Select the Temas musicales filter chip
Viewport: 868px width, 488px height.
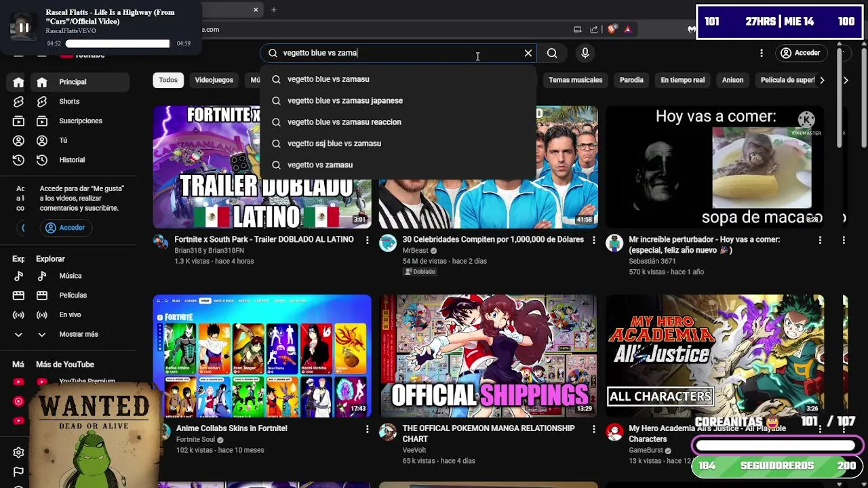575,80
